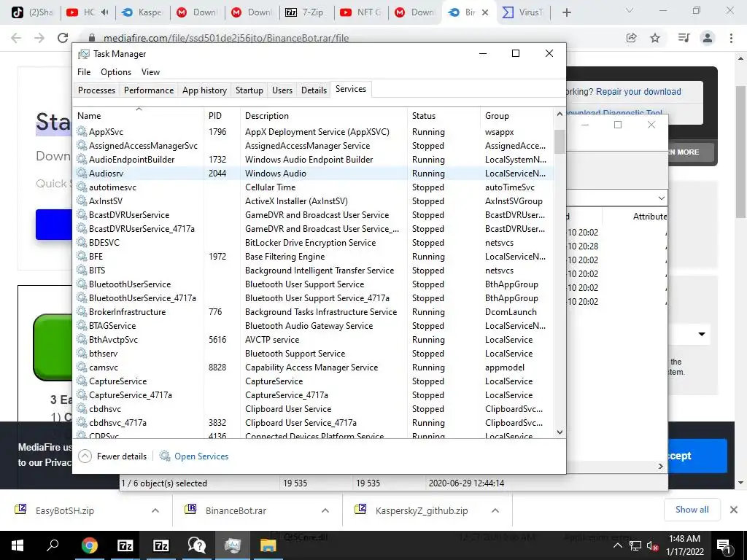Image resolution: width=747 pixels, height=560 pixels.
Task: Open the notification center icon
Action: 724,545
